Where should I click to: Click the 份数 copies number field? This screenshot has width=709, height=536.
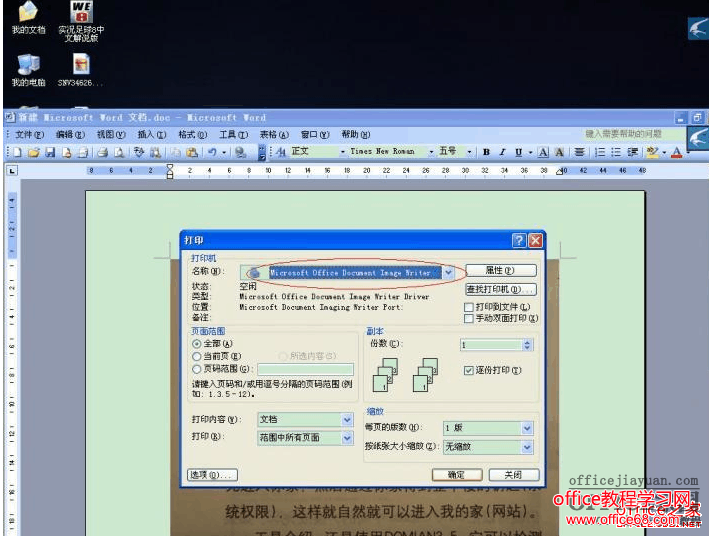coord(492,345)
